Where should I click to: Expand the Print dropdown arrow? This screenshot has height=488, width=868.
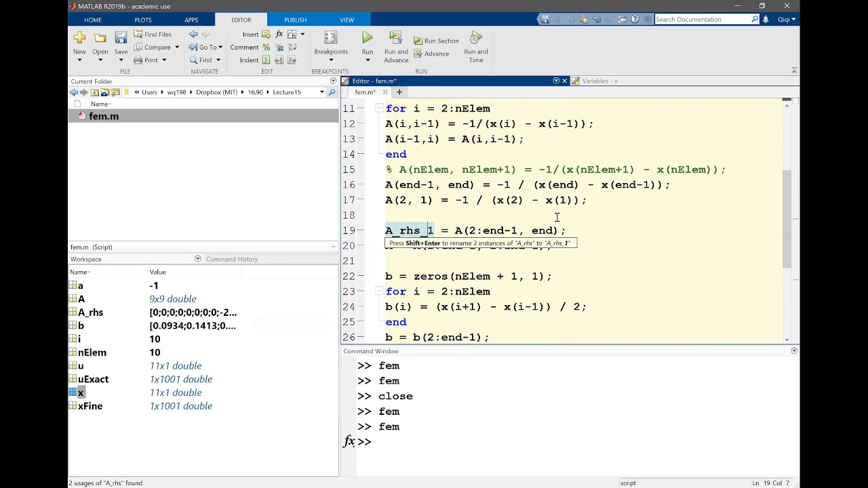[x=163, y=60]
